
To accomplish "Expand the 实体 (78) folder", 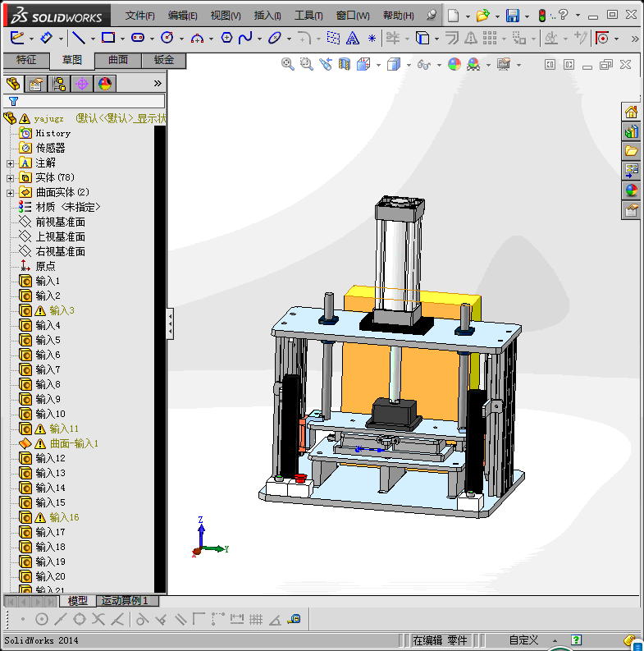I will point(11,178).
